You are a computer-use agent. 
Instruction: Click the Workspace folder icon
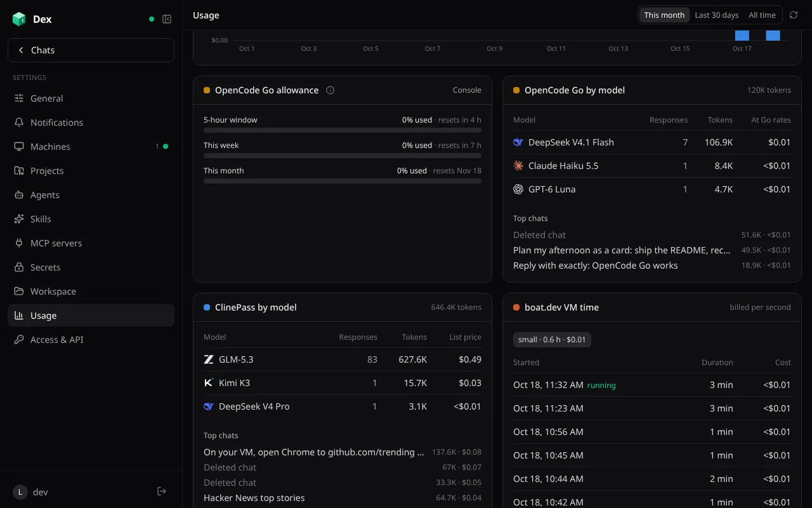[x=19, y=291]
